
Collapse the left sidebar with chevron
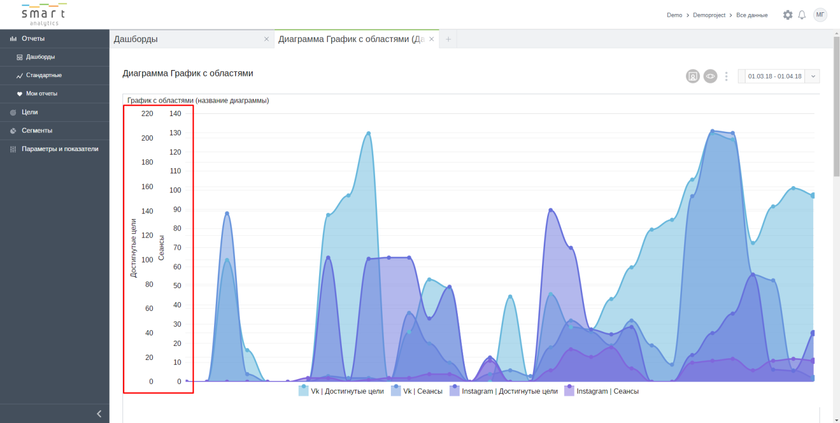tap(98, 413)
